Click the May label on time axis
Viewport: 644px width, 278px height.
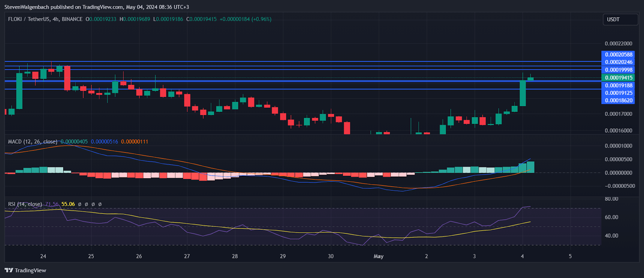coord(378,256)
